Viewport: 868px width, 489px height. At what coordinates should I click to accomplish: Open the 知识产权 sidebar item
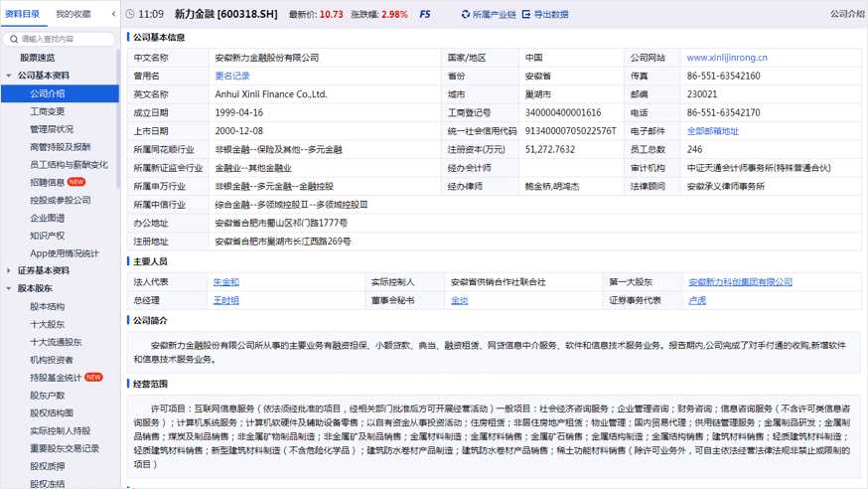[47, 236]
